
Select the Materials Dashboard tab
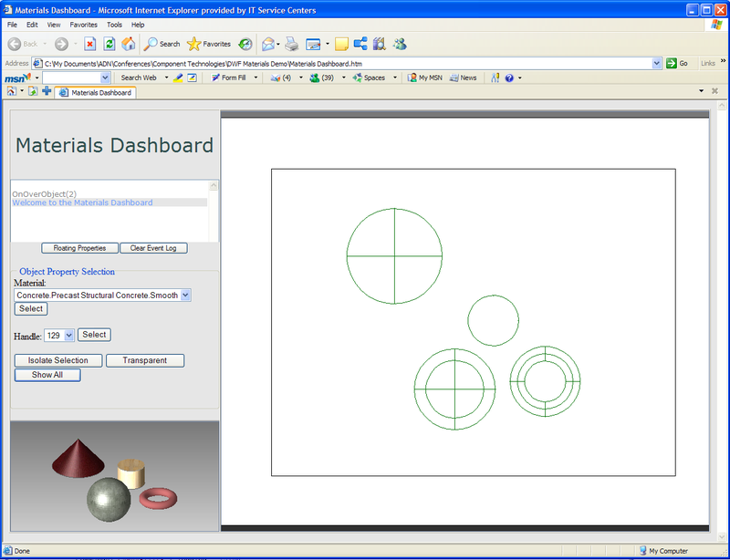(95, 92)
